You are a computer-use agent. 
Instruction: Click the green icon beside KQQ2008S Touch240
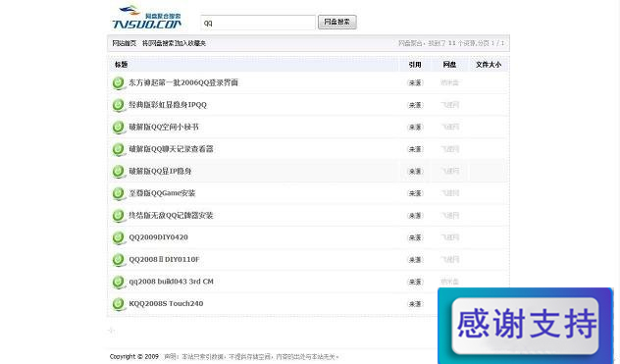[118, 304]
